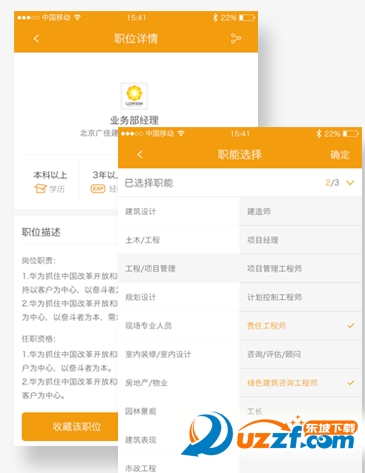Click the 2/3 selected count
This screenshot has width=365, height=473.
332,183
